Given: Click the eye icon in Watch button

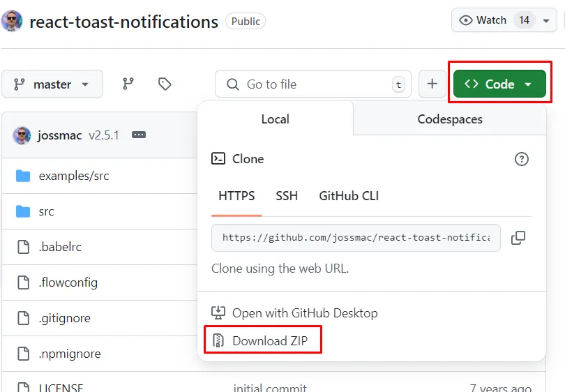Looking at the screenshot, I should coord(465,20).
